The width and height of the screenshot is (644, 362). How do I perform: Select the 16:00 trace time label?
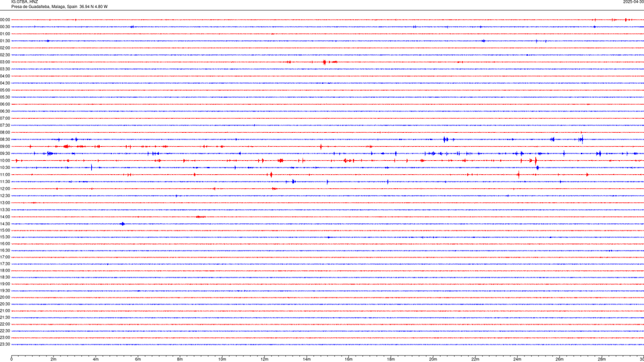pyautogui.click(x=5, y=244)
